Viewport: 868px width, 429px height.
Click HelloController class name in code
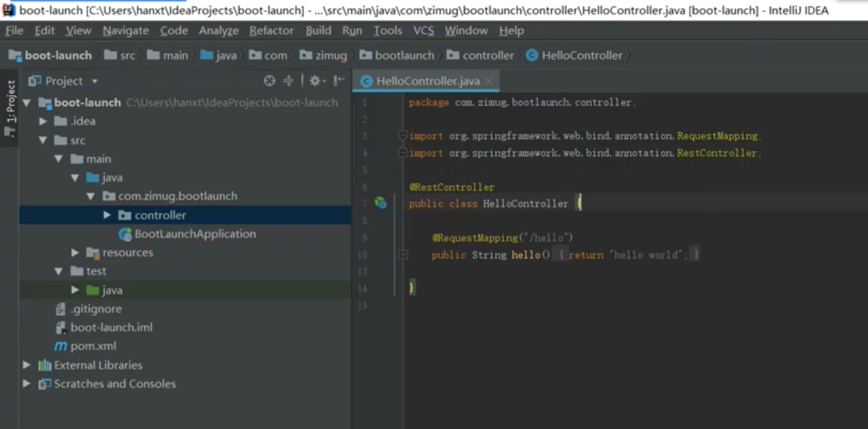526,203
